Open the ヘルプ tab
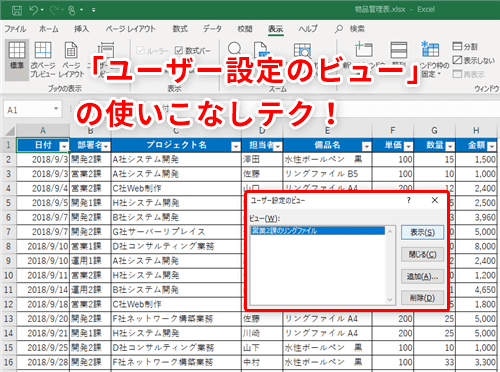500x372 pixels. pyautogui.click(x=308, y=29)
